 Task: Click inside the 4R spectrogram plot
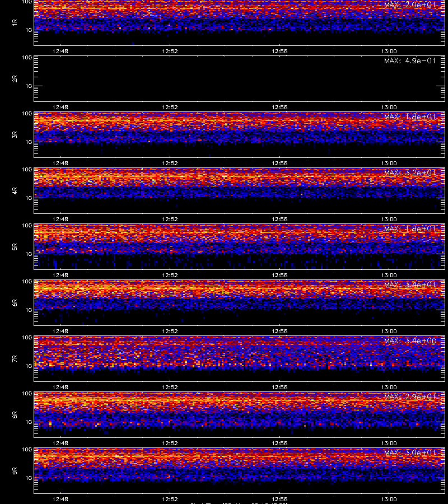tap(239, 190)
